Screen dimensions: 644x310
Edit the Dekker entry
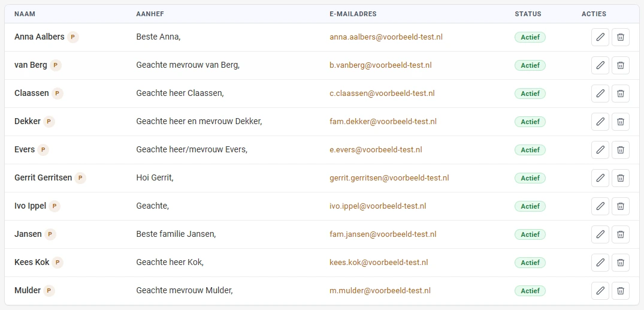(x=600, y=122)
